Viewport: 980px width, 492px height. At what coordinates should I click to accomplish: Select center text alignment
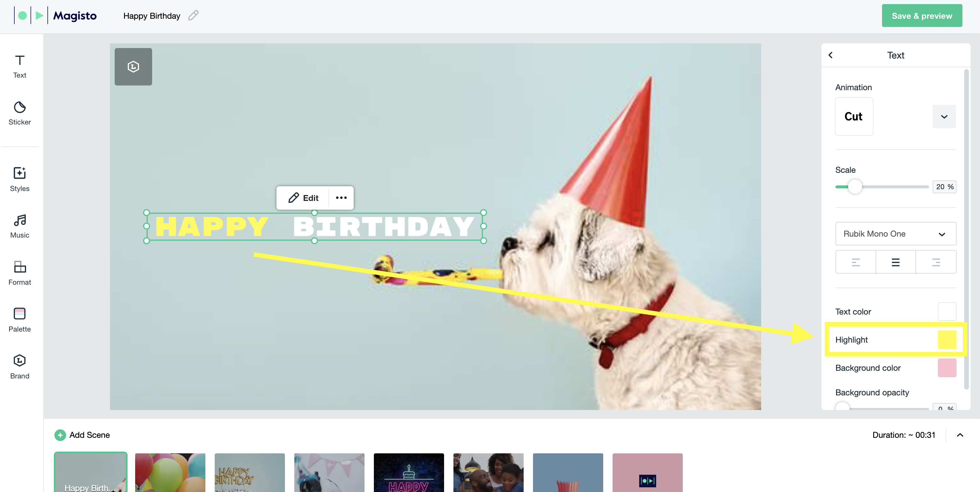895,262
